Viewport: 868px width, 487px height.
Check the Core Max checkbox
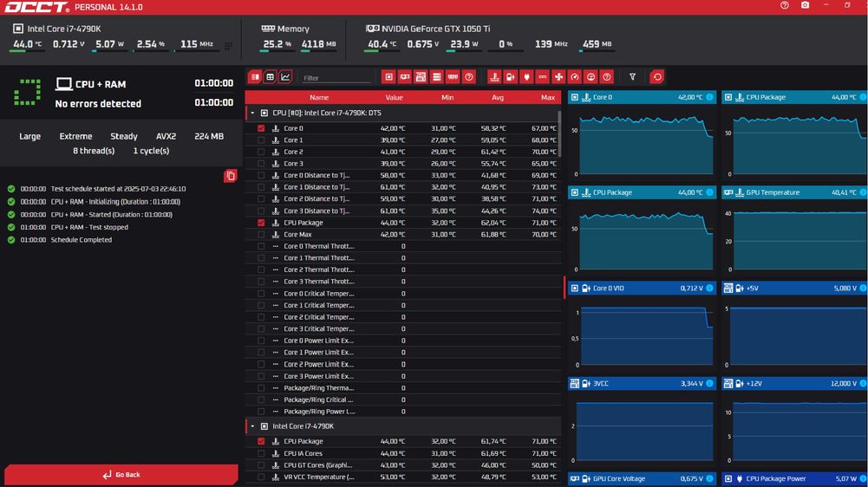[261, 234]
